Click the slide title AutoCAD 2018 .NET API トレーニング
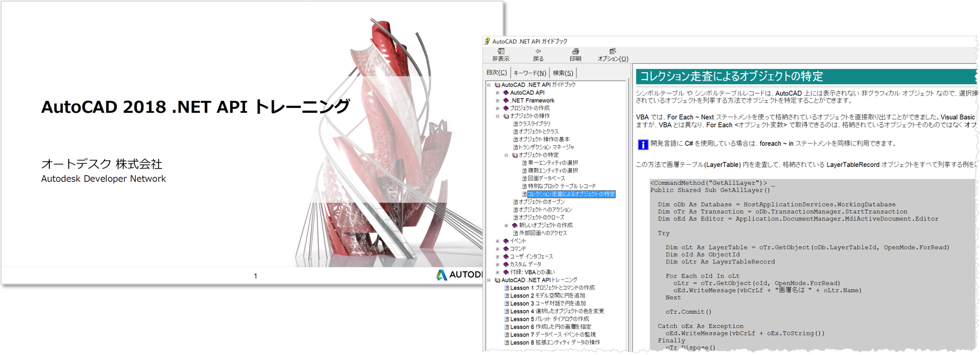 coord(195,107)
